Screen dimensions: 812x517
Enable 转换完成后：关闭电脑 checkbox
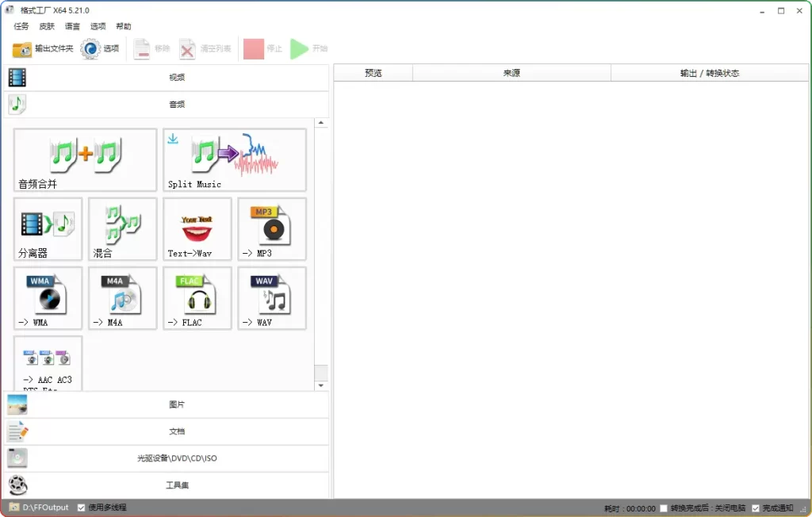[664, 509]
